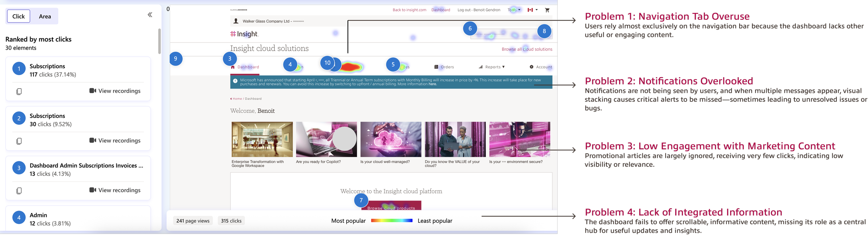Select heatmap marker 6 by the search field

coord(470,28)
